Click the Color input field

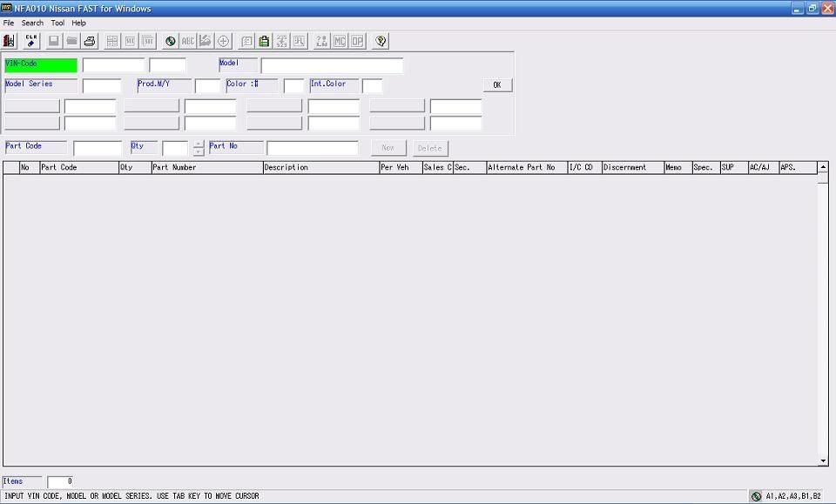[x=293, y=86]
